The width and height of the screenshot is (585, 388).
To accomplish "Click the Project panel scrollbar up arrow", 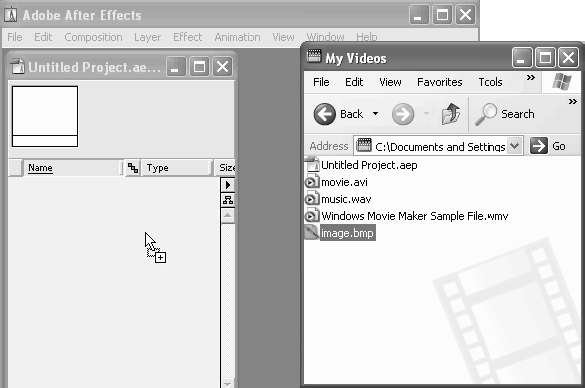I will [228, 216].
